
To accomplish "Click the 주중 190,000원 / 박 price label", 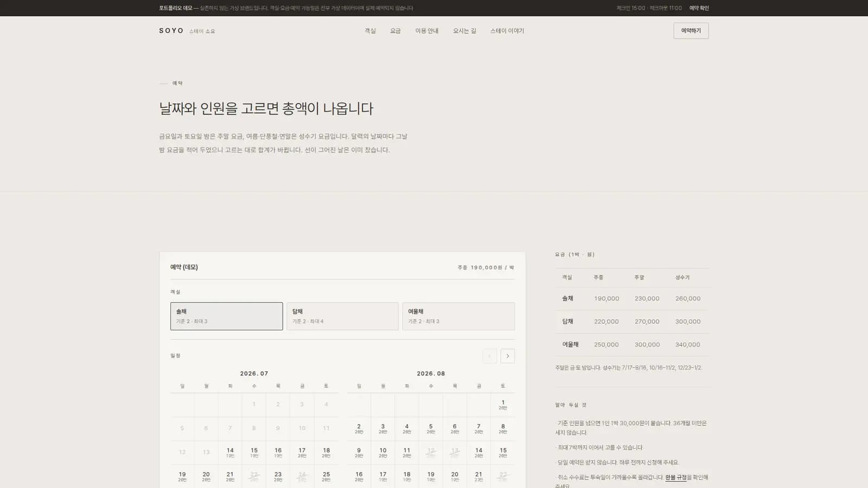I will (486, 267).
